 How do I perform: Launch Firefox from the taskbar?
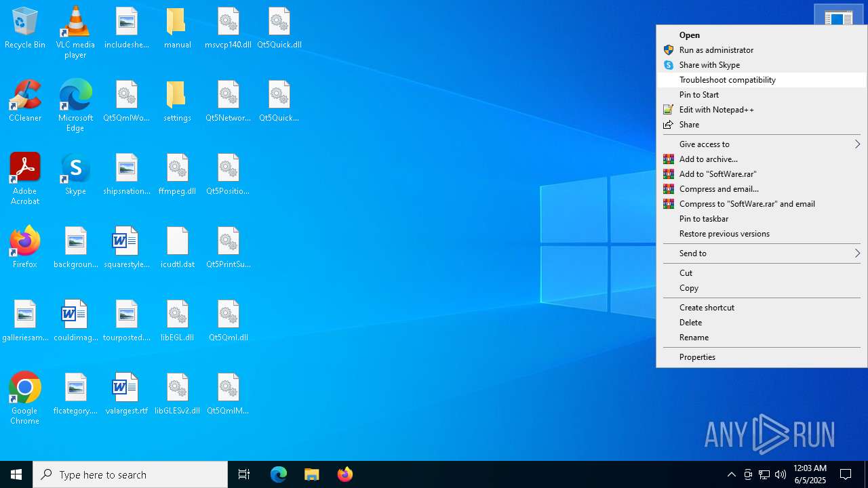(345, 474)
